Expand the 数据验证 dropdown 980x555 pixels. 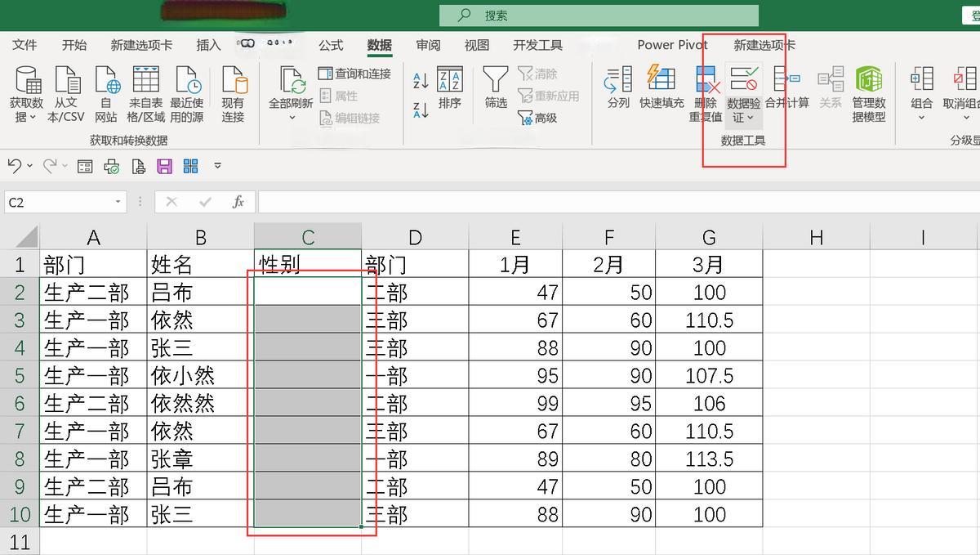pos(750,118)
